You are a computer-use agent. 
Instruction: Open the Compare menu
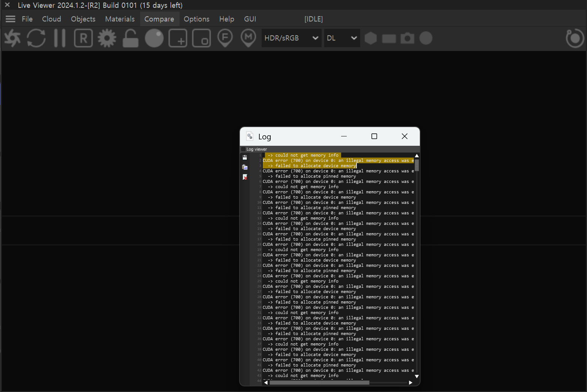(159, 19)
